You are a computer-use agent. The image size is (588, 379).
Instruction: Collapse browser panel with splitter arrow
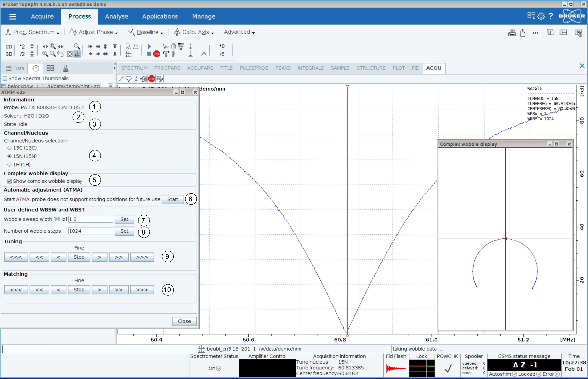tap(115, 64)
